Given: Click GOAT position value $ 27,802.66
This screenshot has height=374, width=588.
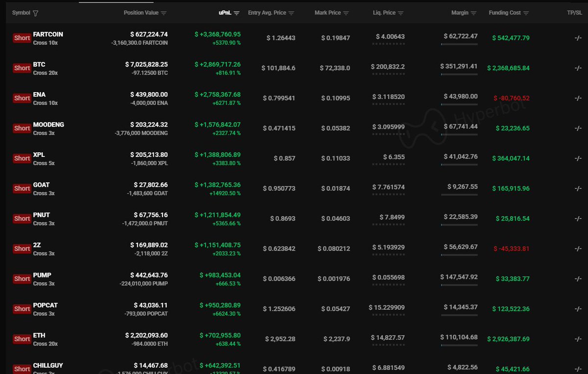Looking at the screenshot, I should (x=150, y=185).
